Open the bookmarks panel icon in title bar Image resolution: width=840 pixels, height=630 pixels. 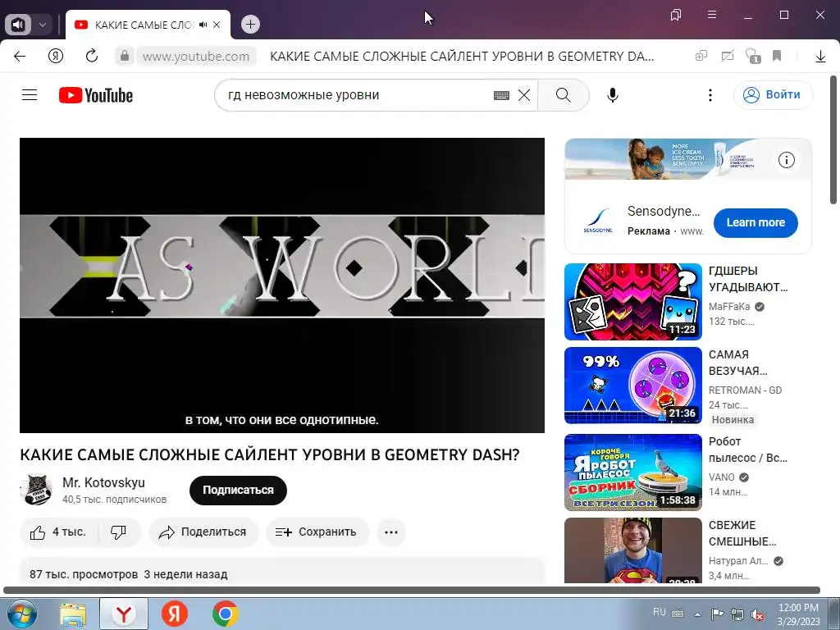coord(676,15)
